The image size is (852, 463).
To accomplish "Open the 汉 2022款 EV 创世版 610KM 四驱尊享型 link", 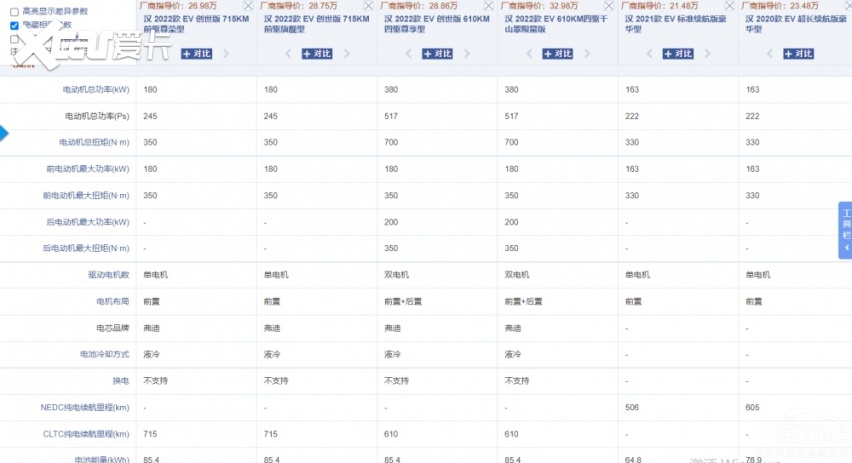I will tap(436, 25).
